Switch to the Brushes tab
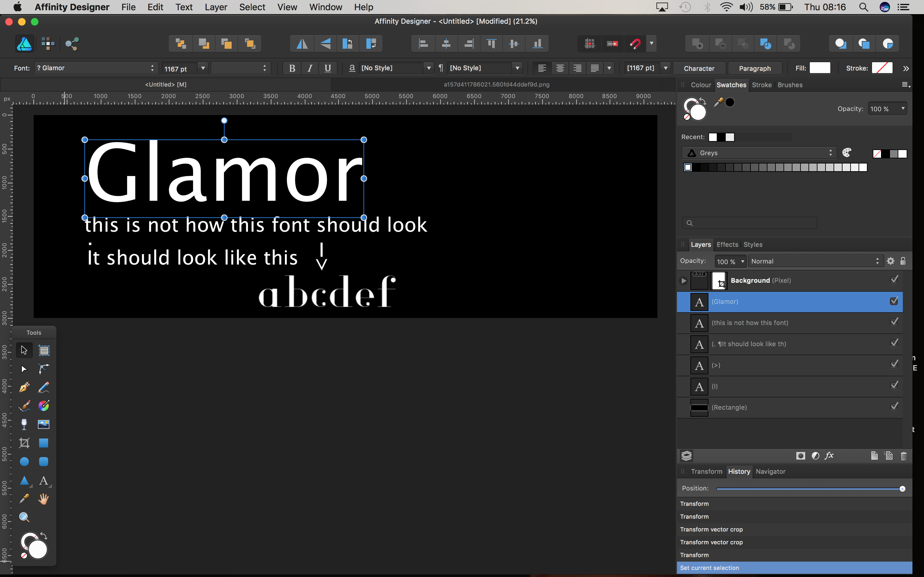 (x=790, y=85)
